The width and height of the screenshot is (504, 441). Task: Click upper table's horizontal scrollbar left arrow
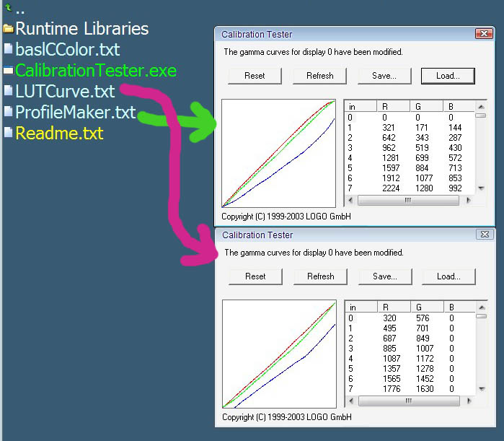click(350, 200)
